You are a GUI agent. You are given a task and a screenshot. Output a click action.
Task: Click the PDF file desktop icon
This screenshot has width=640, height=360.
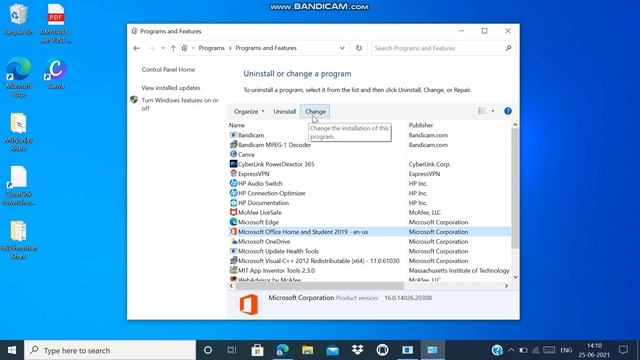(56, 23)
